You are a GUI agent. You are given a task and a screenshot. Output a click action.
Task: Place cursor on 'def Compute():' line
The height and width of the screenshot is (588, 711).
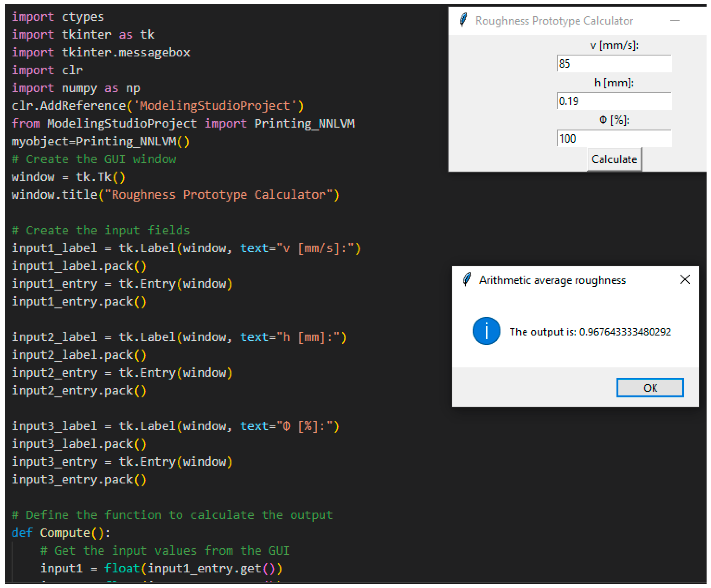[61, 533]
